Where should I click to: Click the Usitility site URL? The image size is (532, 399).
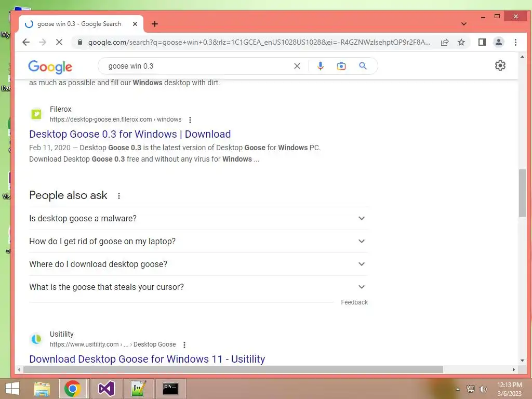[113, 344]
